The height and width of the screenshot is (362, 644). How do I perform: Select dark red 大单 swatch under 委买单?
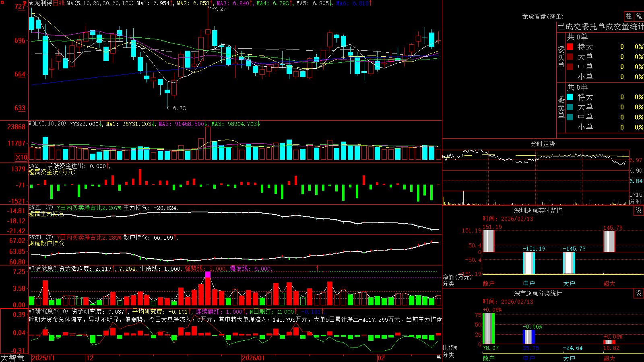pyautogui.click(x=570, y=57)
